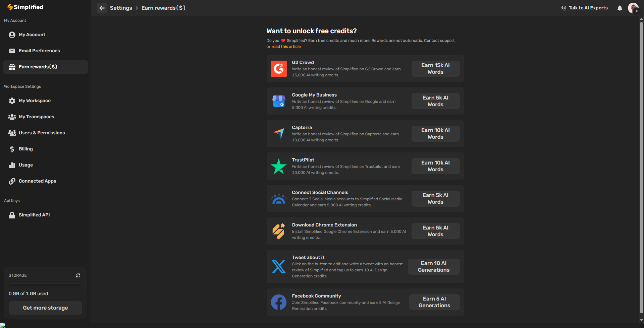Click the vertical page scrollbar
Image resolution: width=644 pixels, height=328 pixels.
(641, 168)
